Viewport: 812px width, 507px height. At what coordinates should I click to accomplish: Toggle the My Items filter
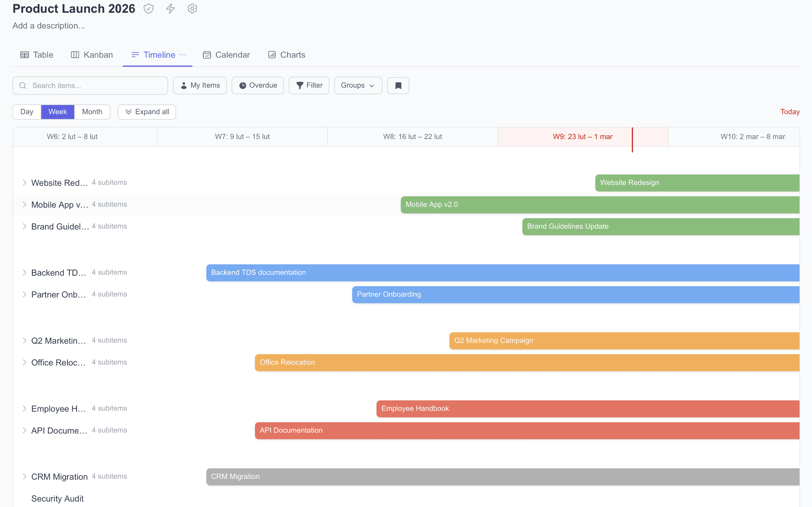(x=200, y=86)
